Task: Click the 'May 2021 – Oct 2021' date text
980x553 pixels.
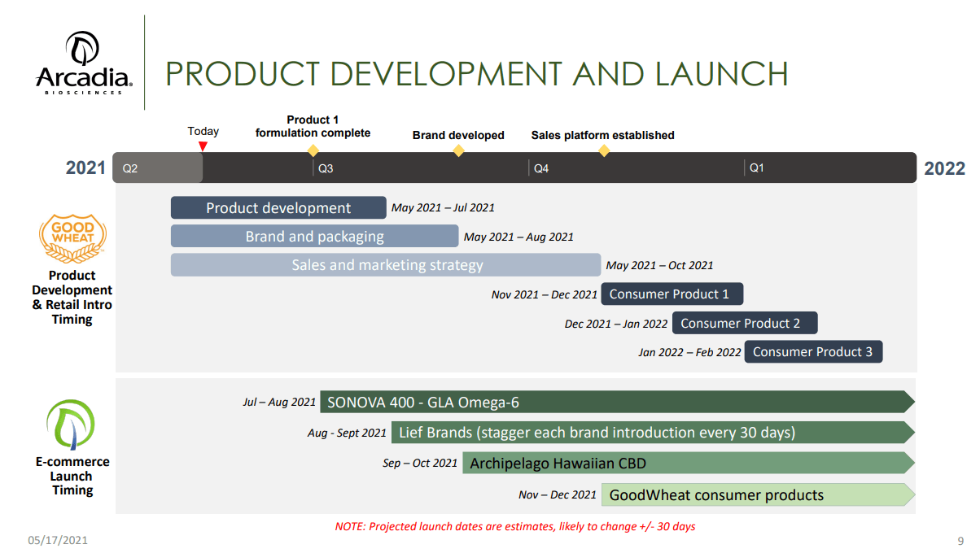Action: [x=660, y=266]
